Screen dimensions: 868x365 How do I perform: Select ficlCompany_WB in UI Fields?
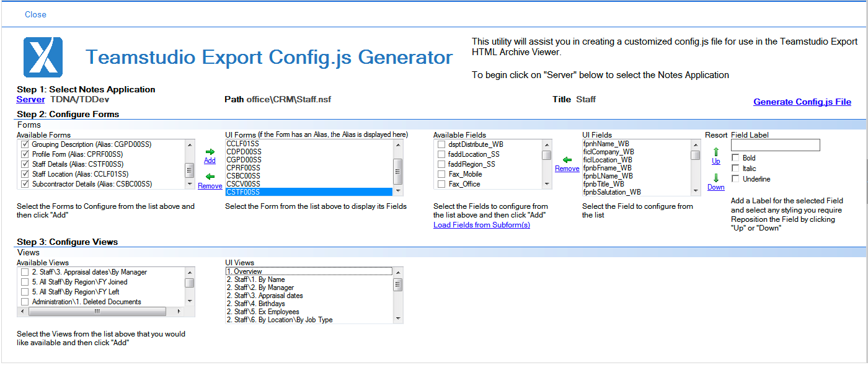(636, 152)
